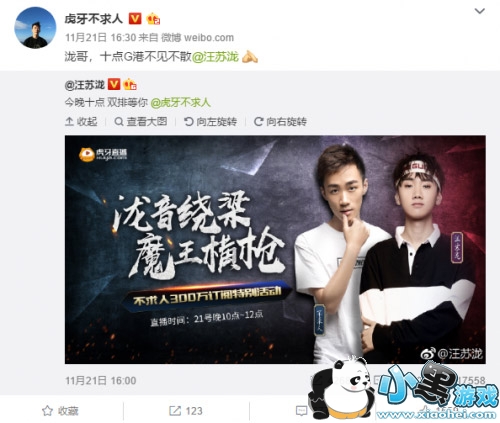The image size is (500, 423).
Task: Rotate the image right with 向右旋转
Action: (x=280, y=122)
